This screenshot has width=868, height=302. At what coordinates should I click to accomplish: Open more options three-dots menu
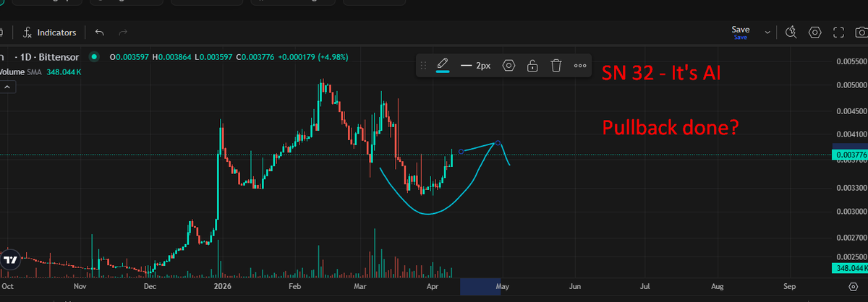point(580,66)
